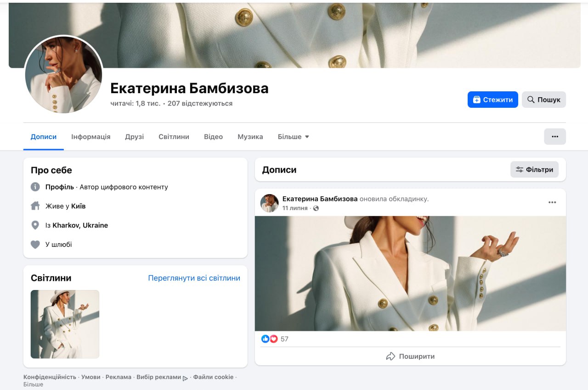
Task: Click the like reaction icon under the post
Action: 265,339
